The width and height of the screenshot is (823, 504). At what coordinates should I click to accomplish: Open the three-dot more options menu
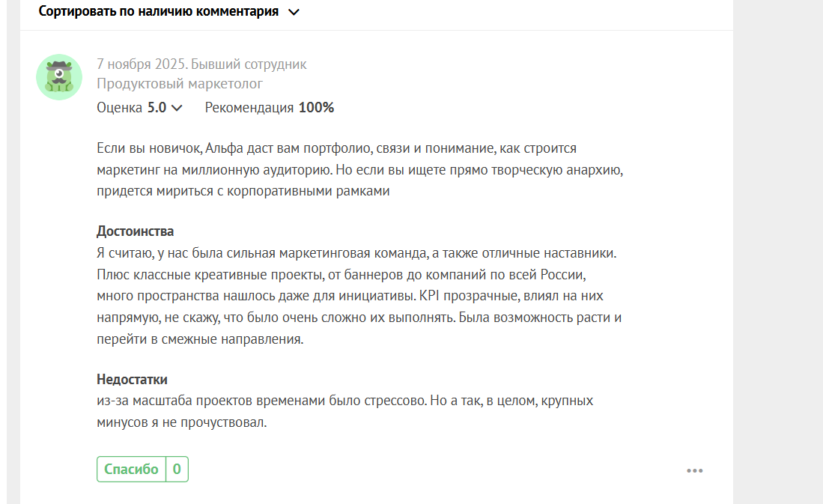click(x=694, y=471)
